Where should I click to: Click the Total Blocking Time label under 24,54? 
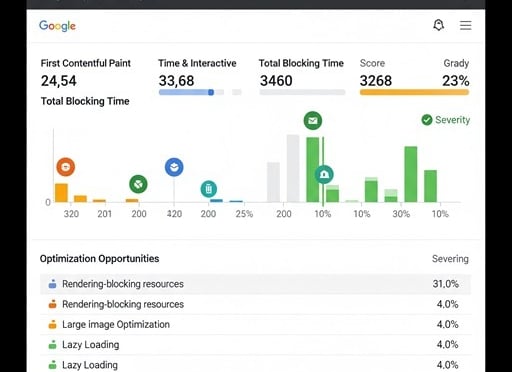coord(85,101)
